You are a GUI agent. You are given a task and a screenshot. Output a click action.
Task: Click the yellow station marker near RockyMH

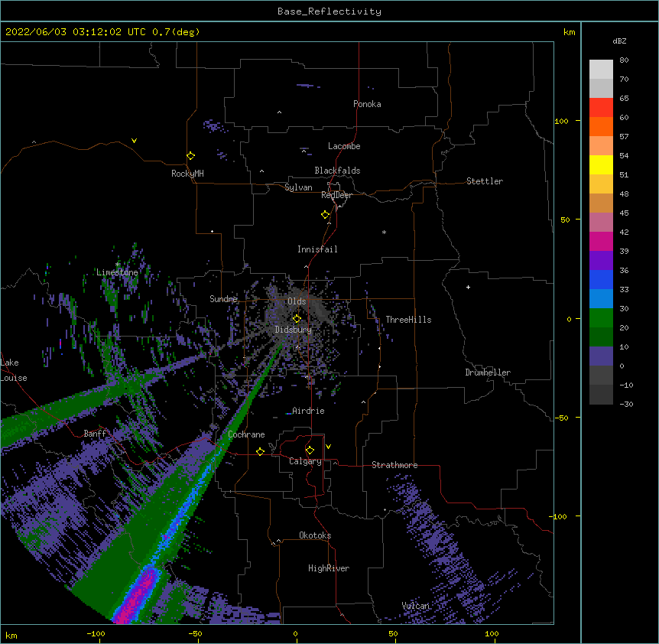(x=190, y=156)
